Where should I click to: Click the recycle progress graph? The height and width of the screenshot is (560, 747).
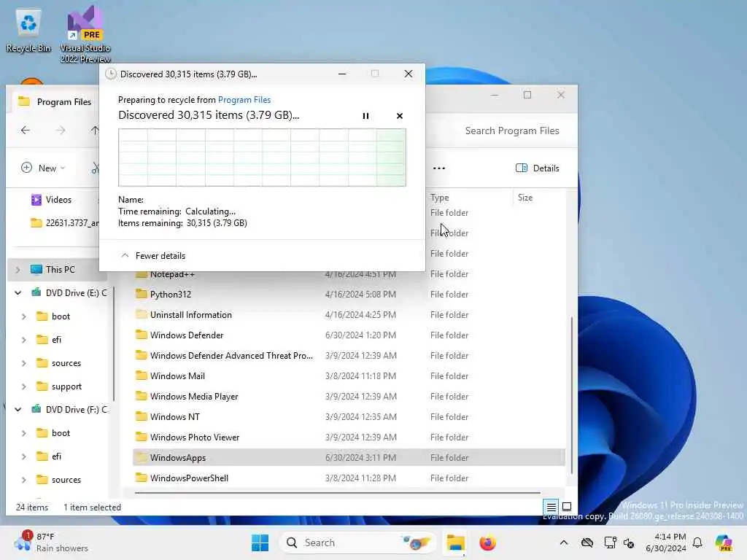pos(262,157)
